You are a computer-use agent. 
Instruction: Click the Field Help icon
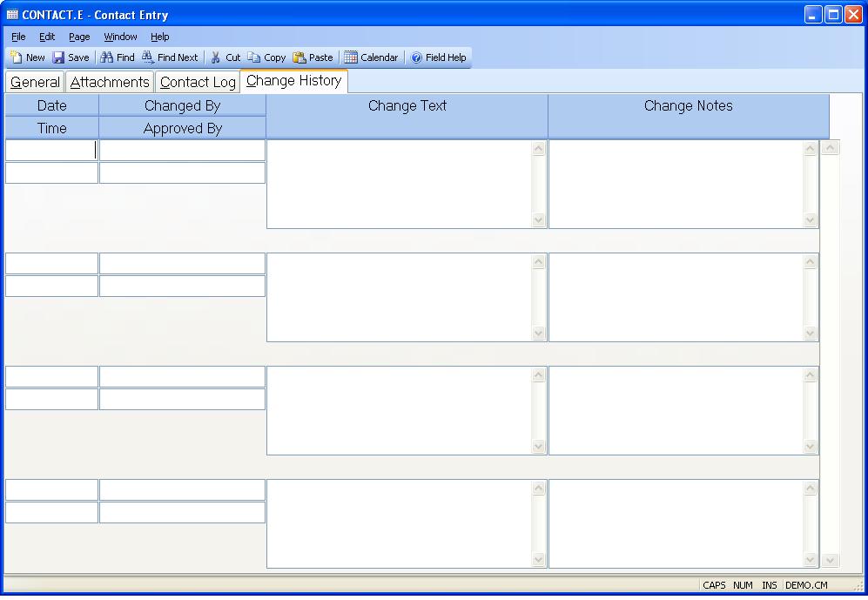(416, 57)
